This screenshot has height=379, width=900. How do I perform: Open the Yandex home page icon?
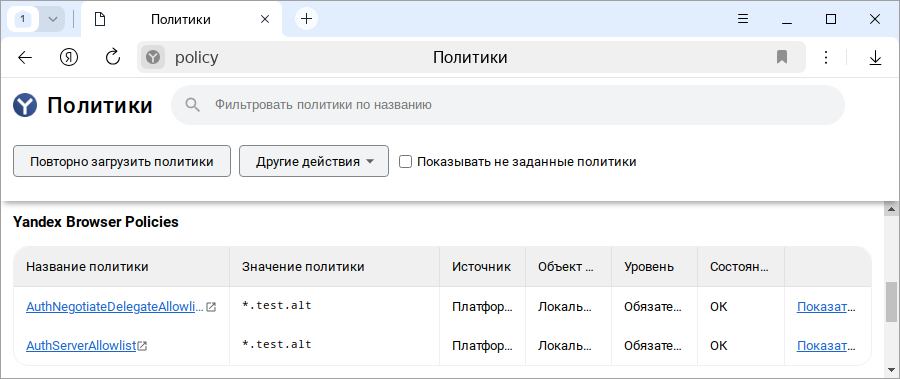pyautogui.click(x=69, y=57)
